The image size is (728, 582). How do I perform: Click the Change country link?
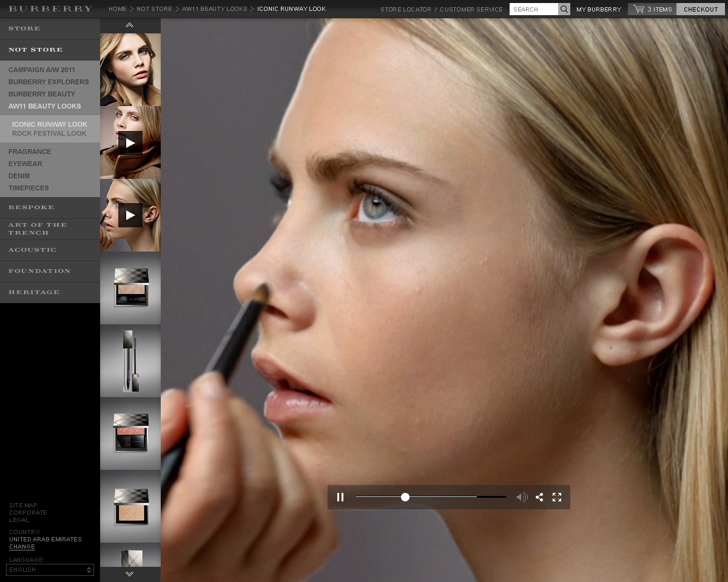coord(22,547)
